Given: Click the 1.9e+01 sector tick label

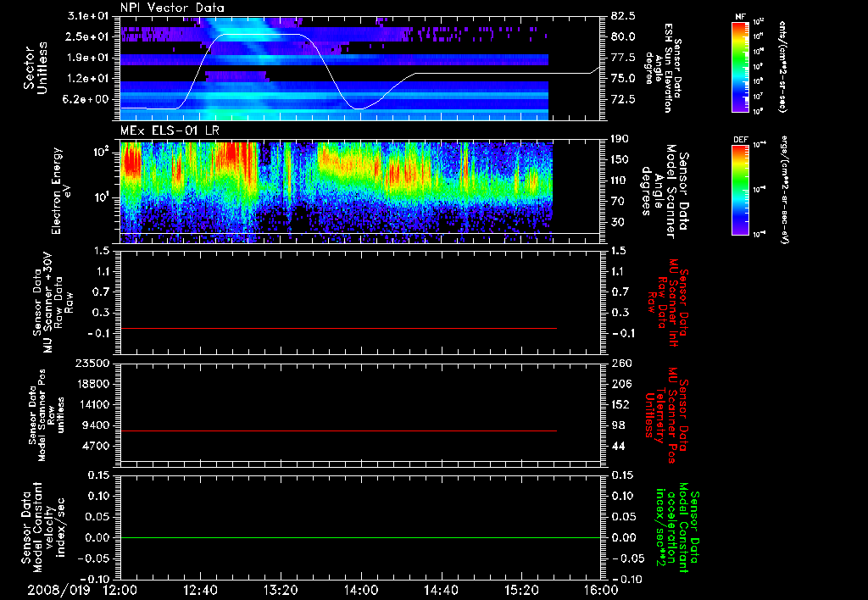Looking at the screenshot, I should [89, 58].
